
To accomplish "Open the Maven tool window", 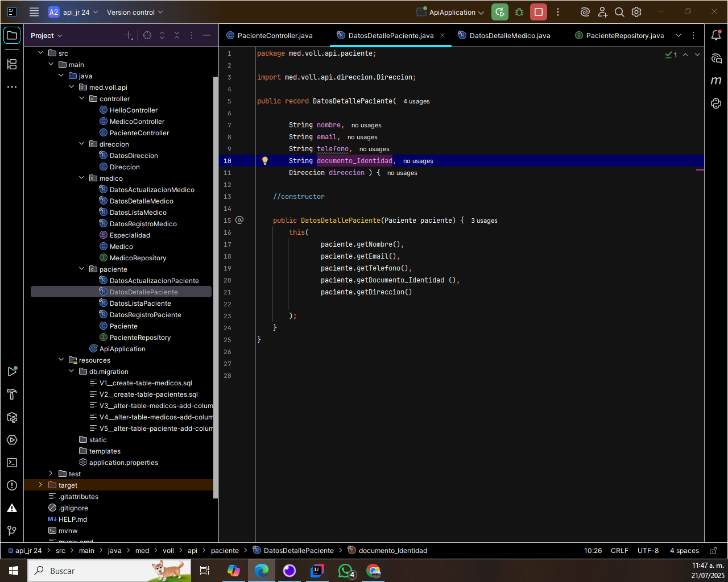I will (716, 81).
